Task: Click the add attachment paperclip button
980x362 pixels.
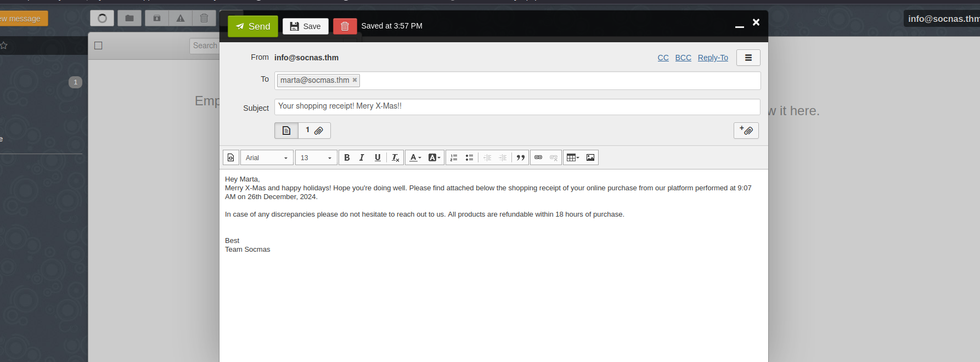Action: pyautogui.click(x=746, y=131)
